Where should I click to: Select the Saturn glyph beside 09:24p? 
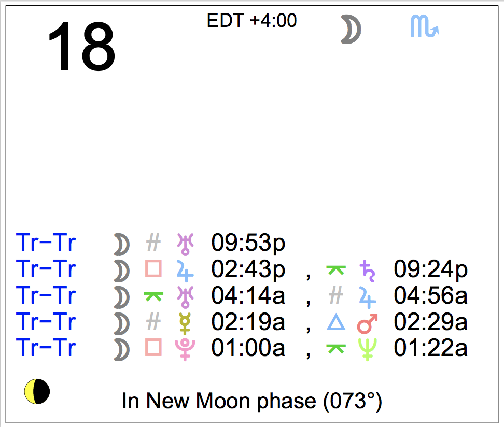click(x=367, y=271)
